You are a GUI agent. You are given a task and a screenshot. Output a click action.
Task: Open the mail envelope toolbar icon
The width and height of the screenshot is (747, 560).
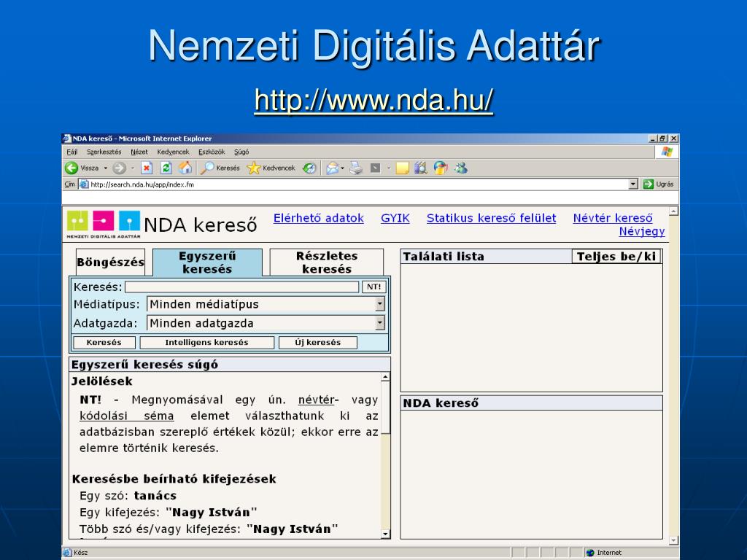332,168
